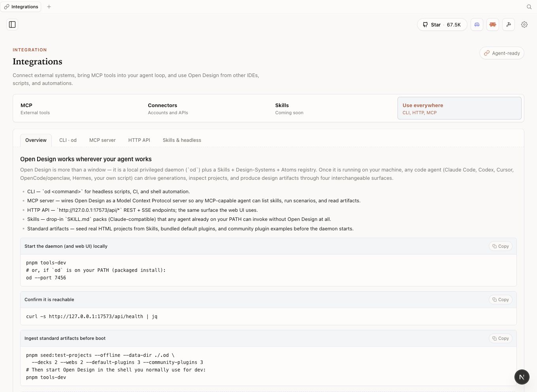
Task: Click the '# or, if `od` is on your PATH' comment line
Action: tap(96, 270)
